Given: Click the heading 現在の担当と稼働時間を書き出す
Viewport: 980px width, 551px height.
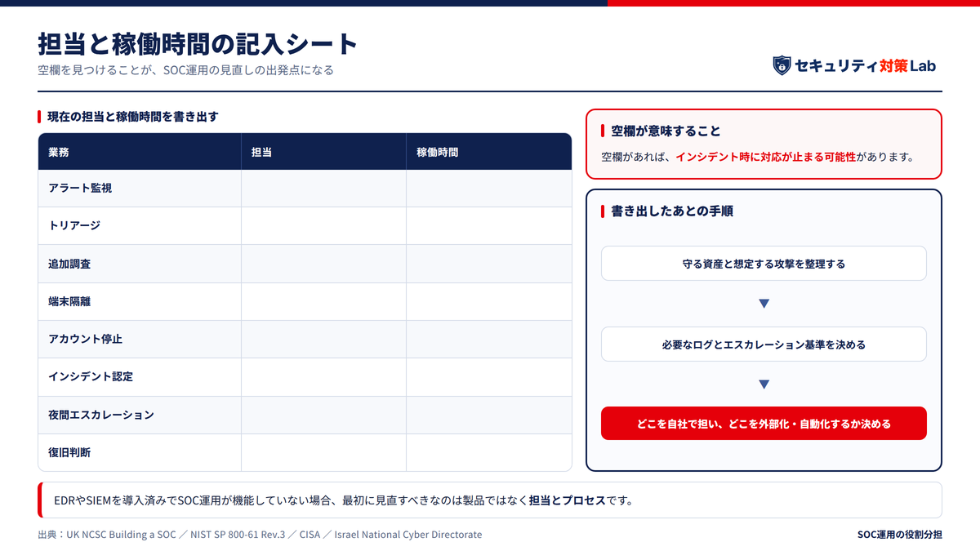Looking at the screenshot, I should pyautogui.click(x=133, y=117).
